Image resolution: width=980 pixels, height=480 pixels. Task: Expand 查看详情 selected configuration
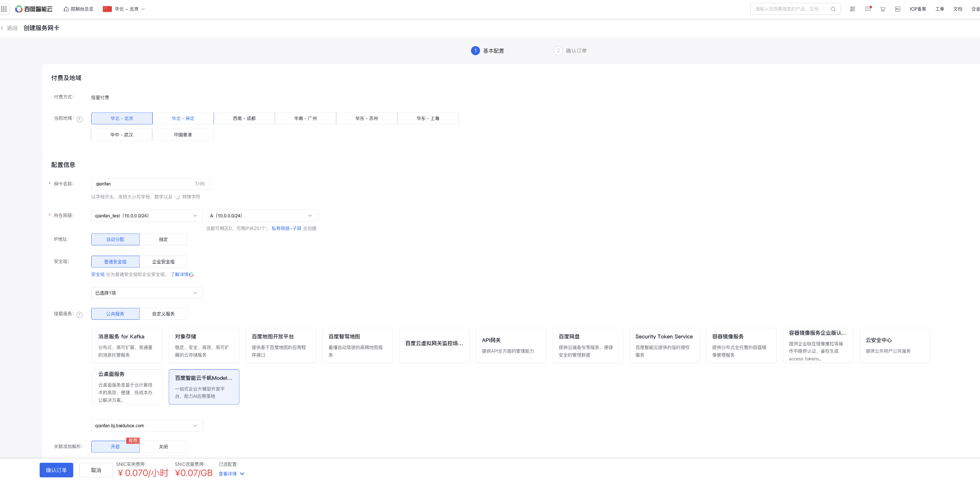tap(232, 474)
